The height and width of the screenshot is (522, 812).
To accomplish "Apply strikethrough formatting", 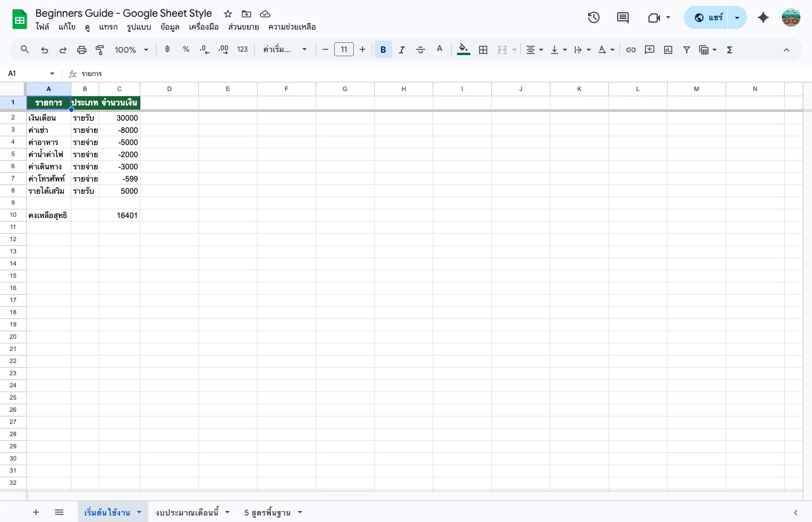I will pyautogui.click(x=420, y=49).
